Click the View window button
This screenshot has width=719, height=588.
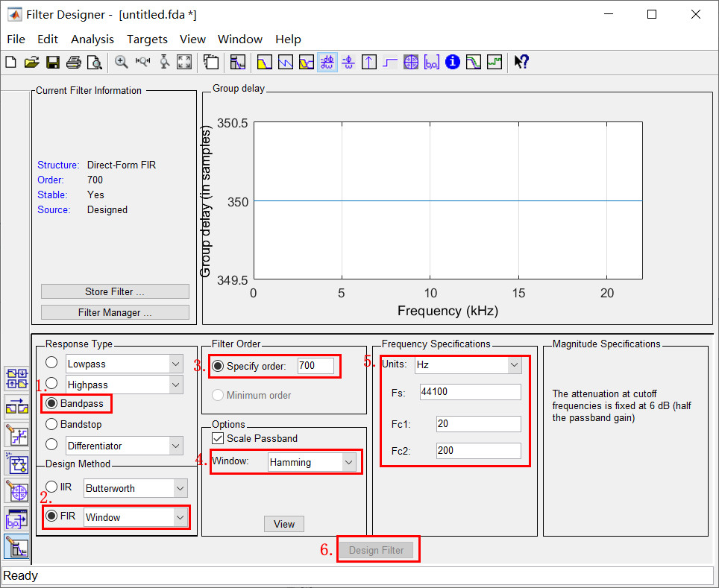tap(284, 524)
